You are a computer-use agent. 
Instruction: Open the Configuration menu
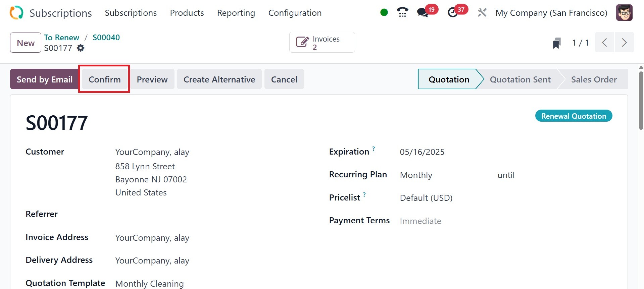pyautogui.click(x=295, y=13)
